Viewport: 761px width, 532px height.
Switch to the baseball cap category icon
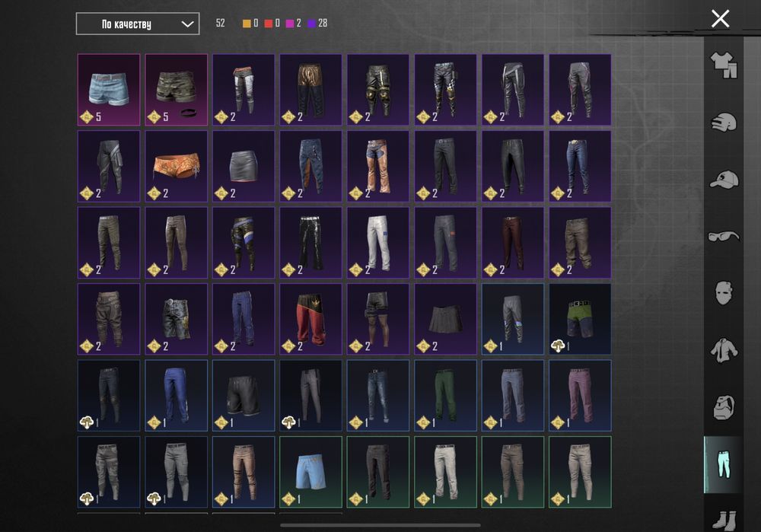click(x=723, y=180)
